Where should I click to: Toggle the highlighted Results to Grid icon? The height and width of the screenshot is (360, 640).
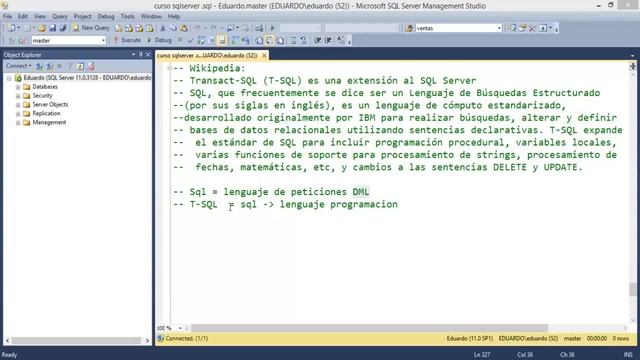point(269,40)
